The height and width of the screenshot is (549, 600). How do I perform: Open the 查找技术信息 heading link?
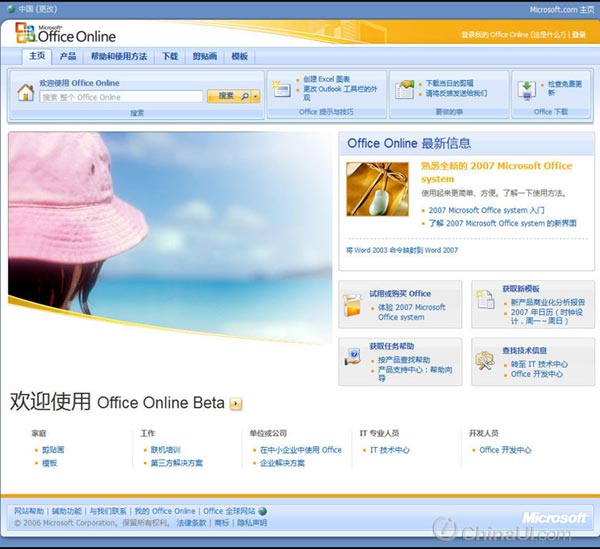525,350
